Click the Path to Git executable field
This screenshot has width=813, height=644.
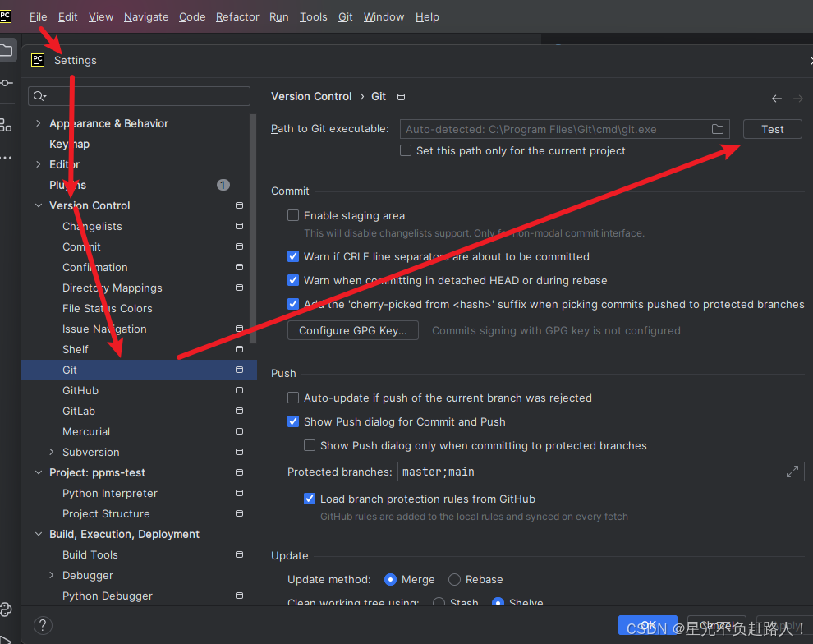(565, 129)
